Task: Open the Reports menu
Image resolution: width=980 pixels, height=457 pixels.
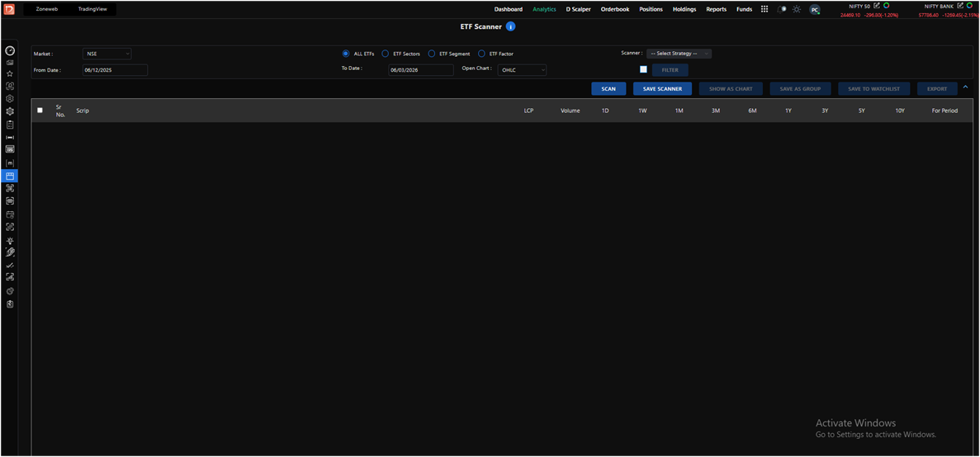Action: pyautogui.click(x=717, y=9)
